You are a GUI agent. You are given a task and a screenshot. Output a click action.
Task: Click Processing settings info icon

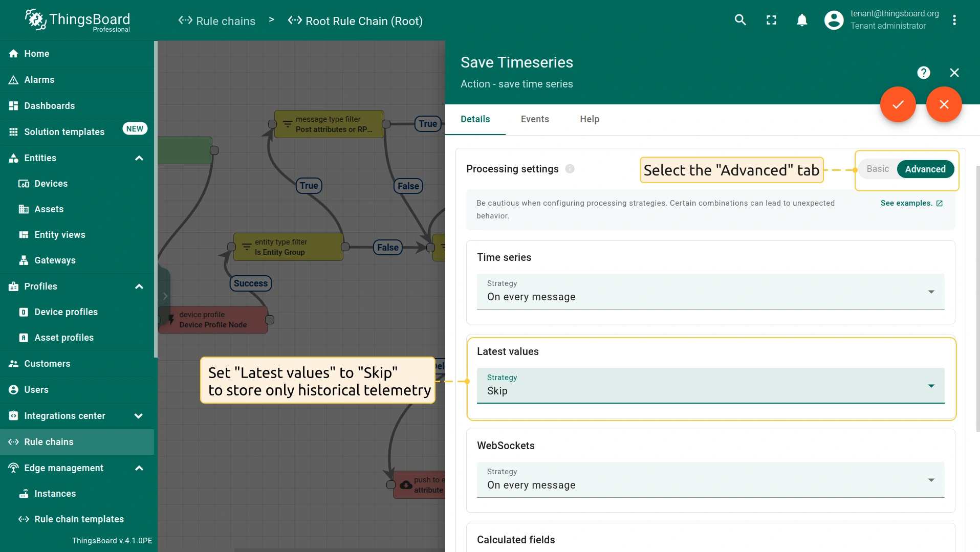pyautogui.click(x=570, y=169)
